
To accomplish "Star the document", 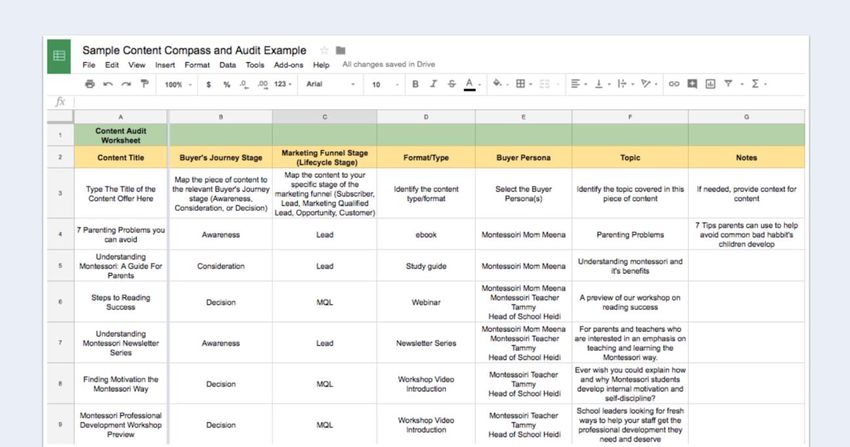I will point(324,50).
